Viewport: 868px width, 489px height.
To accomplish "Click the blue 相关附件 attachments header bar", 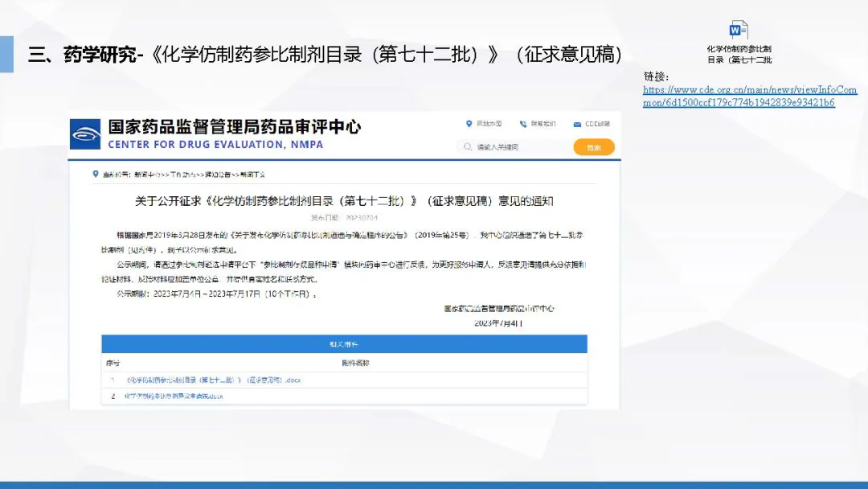I will pyautogui.click(x=344, y=343).
